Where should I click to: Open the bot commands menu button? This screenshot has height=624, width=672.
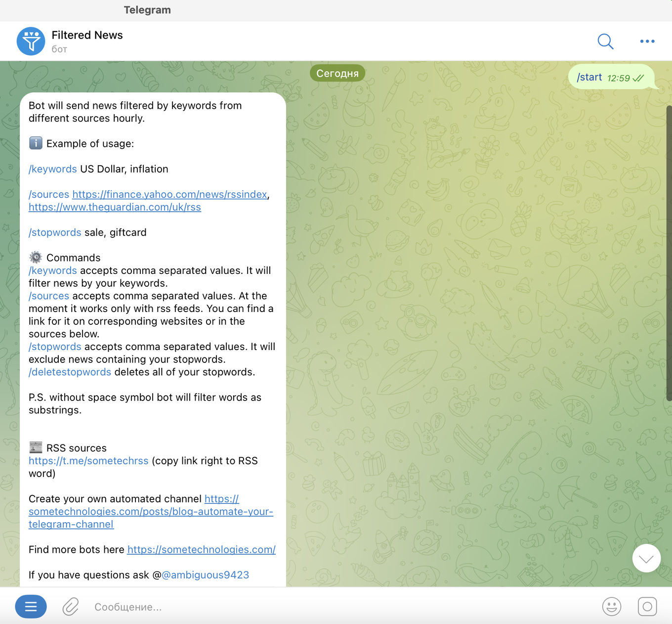click(31, 606)
